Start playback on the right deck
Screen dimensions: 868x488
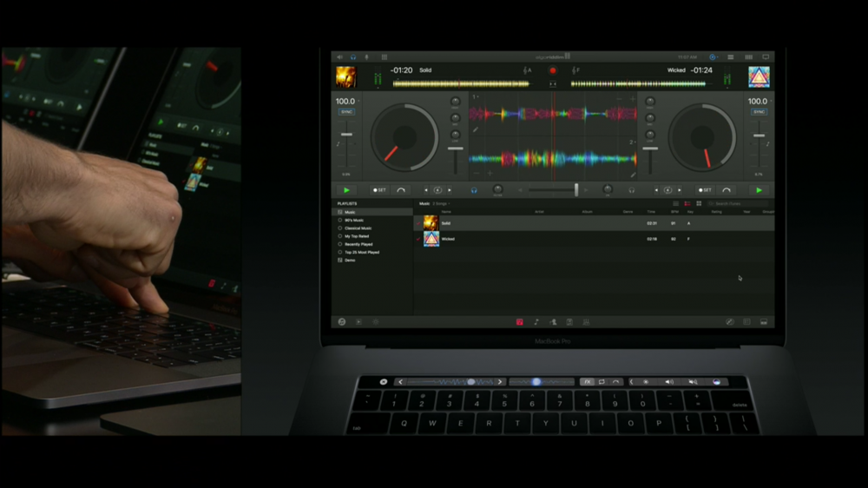[759, 190]
